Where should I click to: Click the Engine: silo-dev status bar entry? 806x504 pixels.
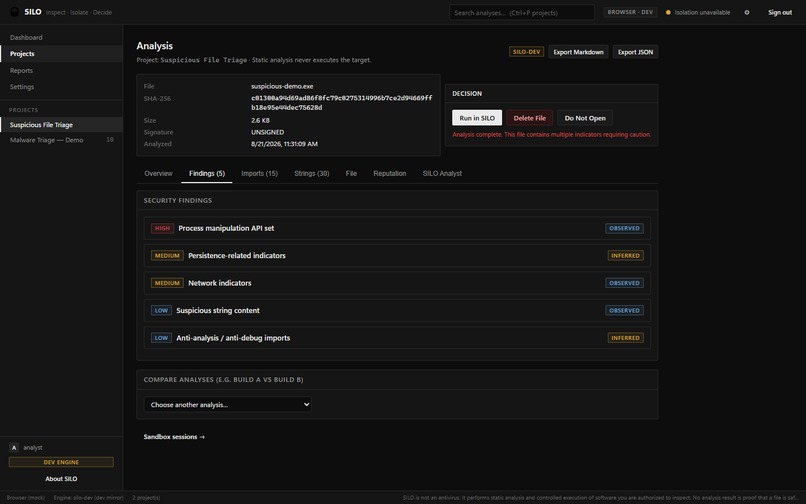[x=88, y=498]
